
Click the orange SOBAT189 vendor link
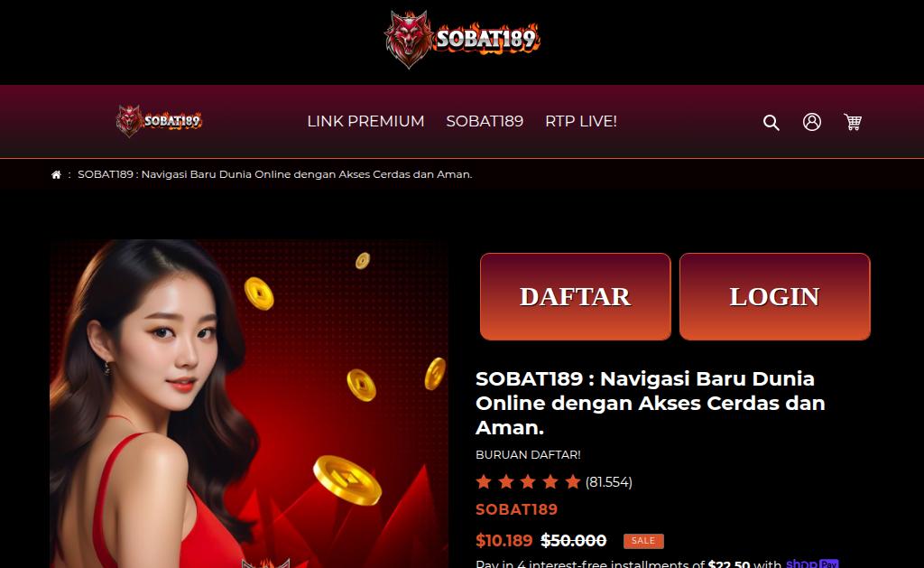[x=516, y=509]
